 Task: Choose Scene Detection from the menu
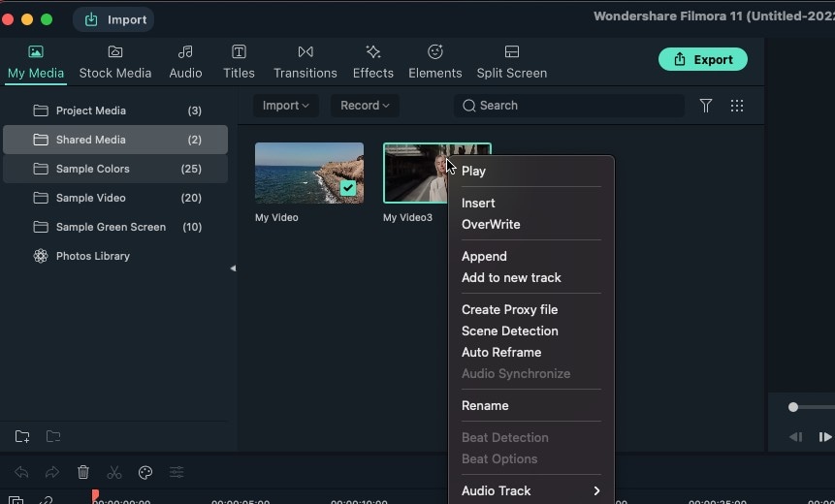[509, 331]
